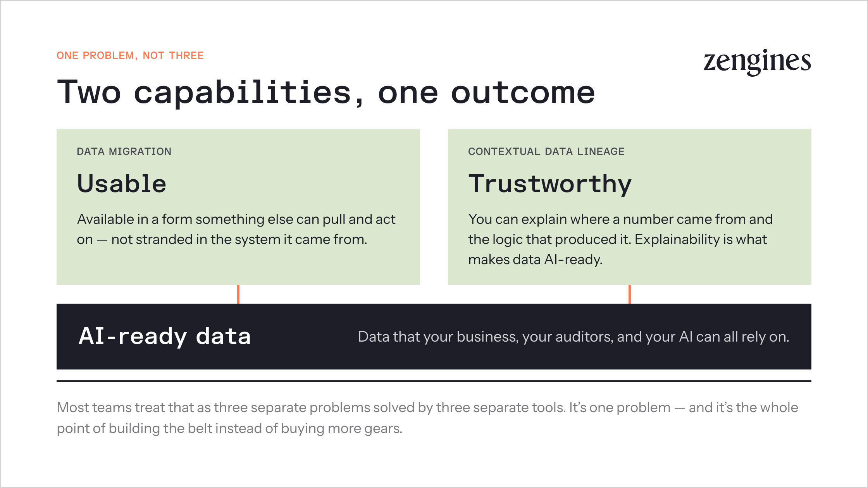Screen dimensions: 868x488
Task: Click 'Explainability is what' sentence in Trustworthy card
Action: [x=701, y=239]
